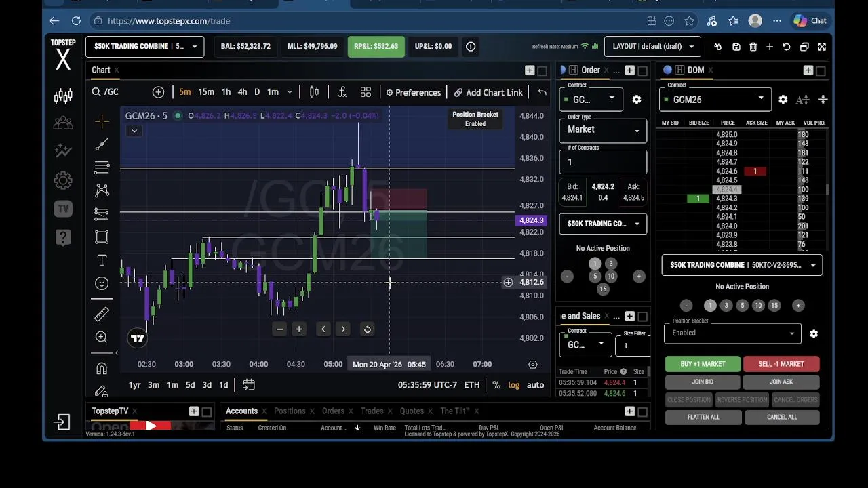The image size is (868, 488).
Task: Click SELL -1 MARKET button
Action: (781, 364)
